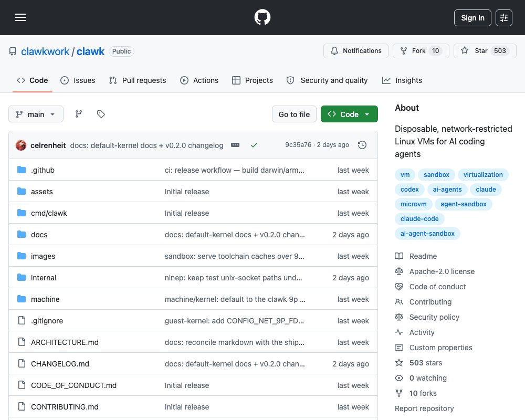
Task: Click the ARCHITECTURE.md file icon
Action: (22, 342)
